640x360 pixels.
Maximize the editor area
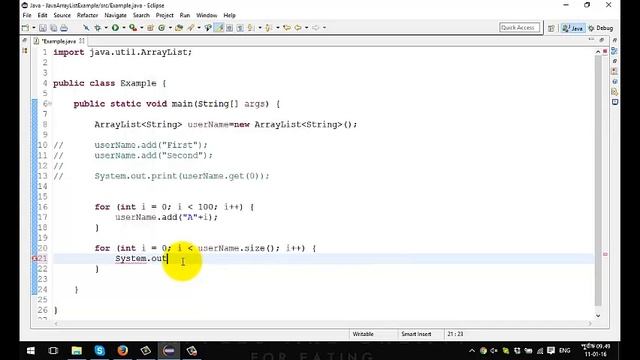(602, 40)
